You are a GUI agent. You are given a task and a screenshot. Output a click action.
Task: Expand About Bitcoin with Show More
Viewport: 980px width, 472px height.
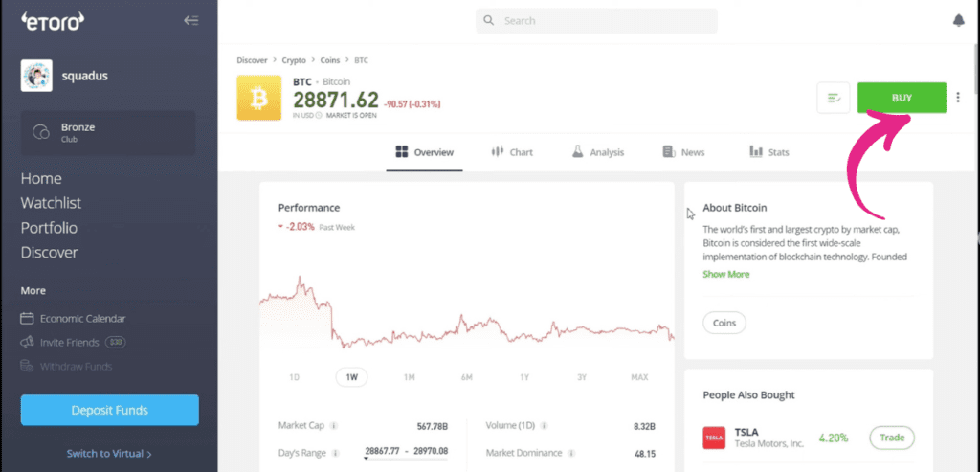(x=725, y=274)
